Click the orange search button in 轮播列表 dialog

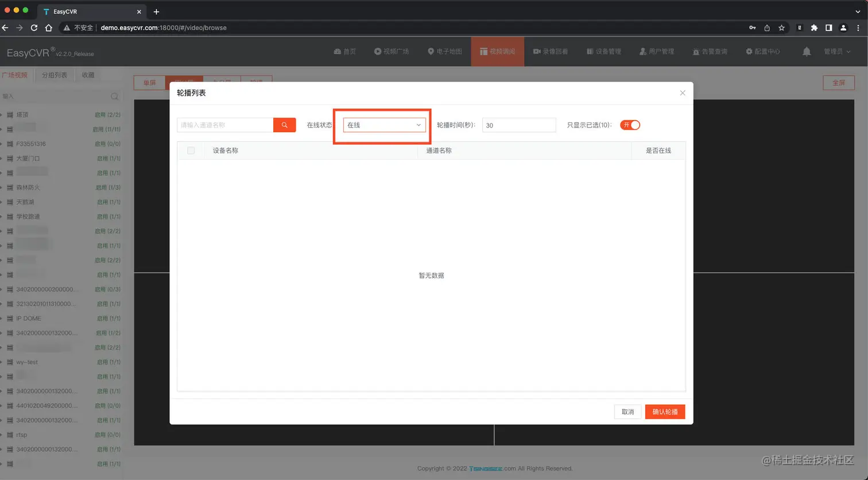284,125
